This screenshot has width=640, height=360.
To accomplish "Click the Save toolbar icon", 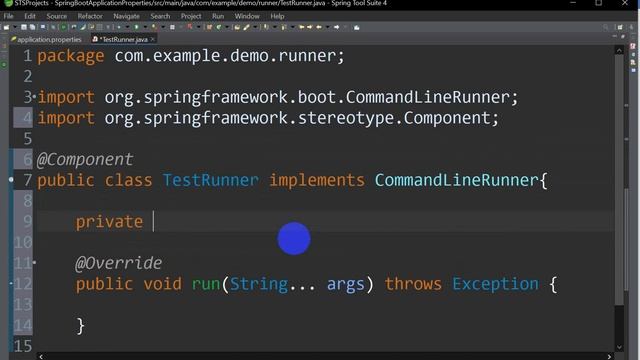I will (23, 27).
